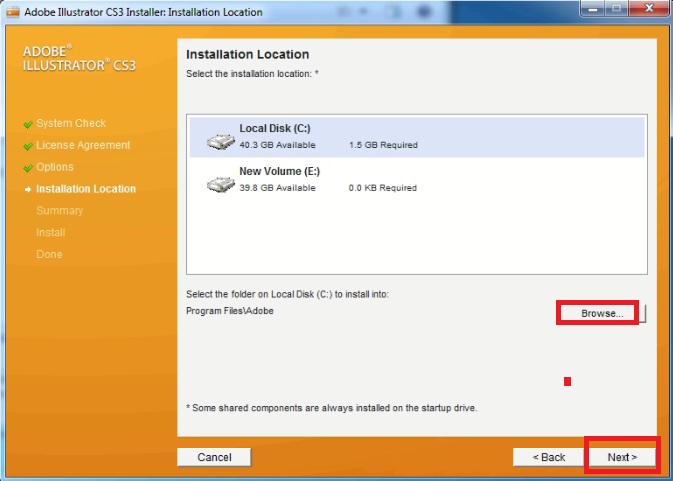The width and height of the screenshot is (673, 481).
Task: Select the License Agreement step label
Action: 83,145
